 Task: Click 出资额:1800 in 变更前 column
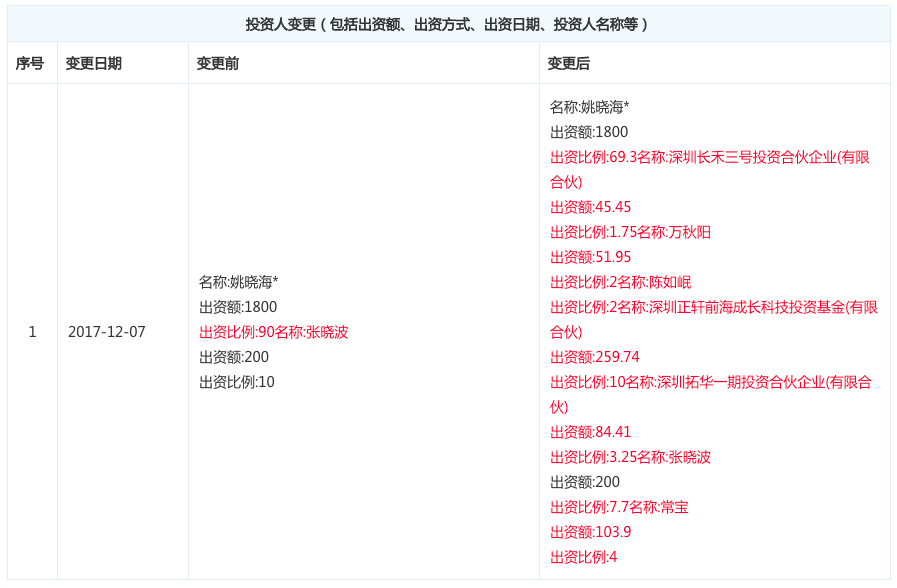coord(238,307)
